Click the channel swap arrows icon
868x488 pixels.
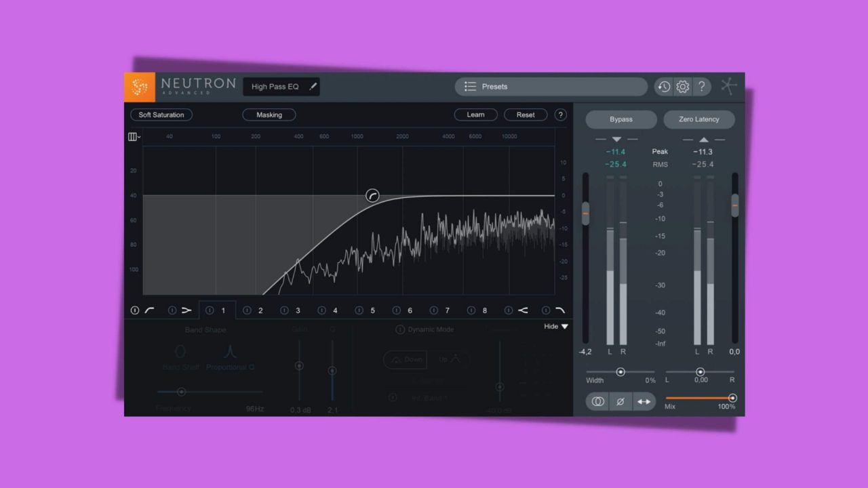[x=644, y=401]
